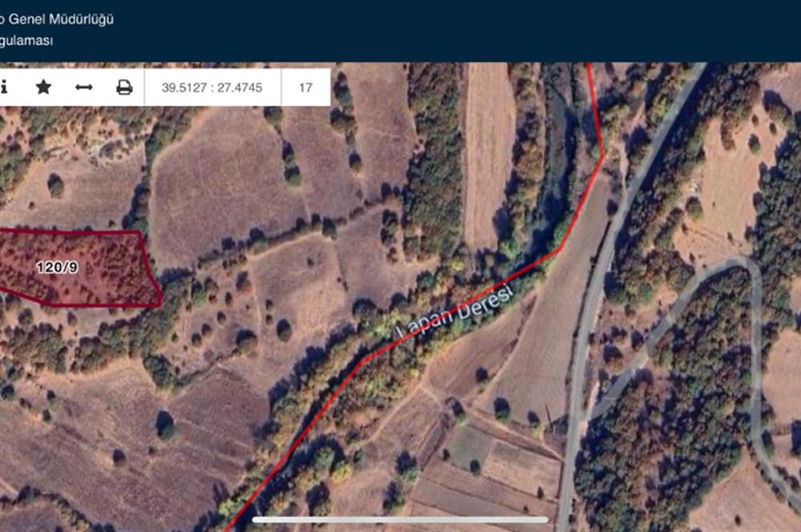The width and height of the screenshot is (801, 532).
Task: Click the red boundary vertex below stream label
Action: (363, 361)
